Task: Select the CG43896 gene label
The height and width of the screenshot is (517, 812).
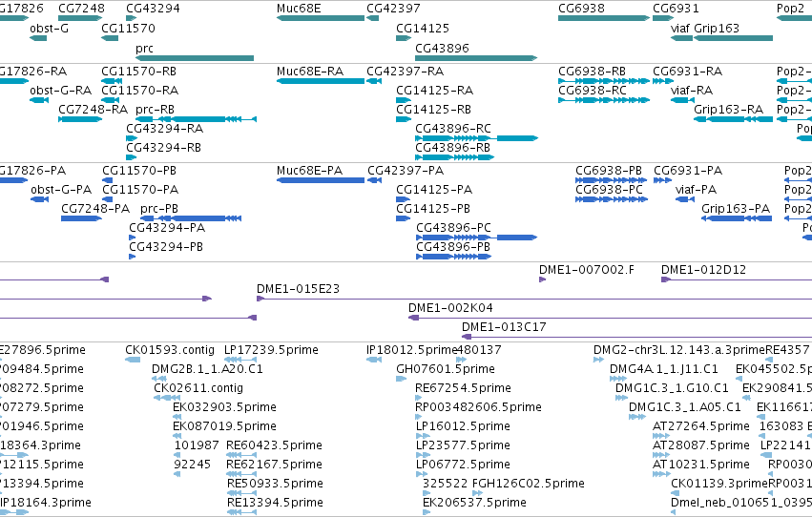Action: point(442,49)
